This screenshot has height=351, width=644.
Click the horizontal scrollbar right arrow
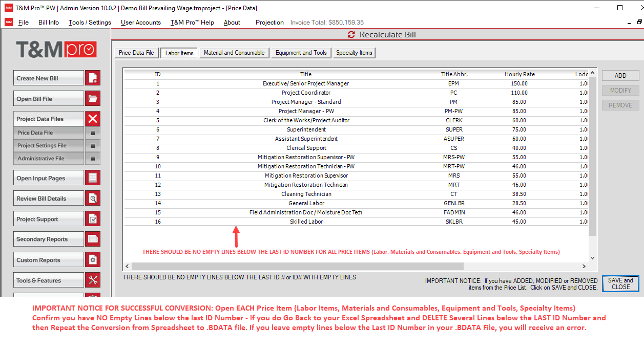pyautogui.click(x=584, y=267)
